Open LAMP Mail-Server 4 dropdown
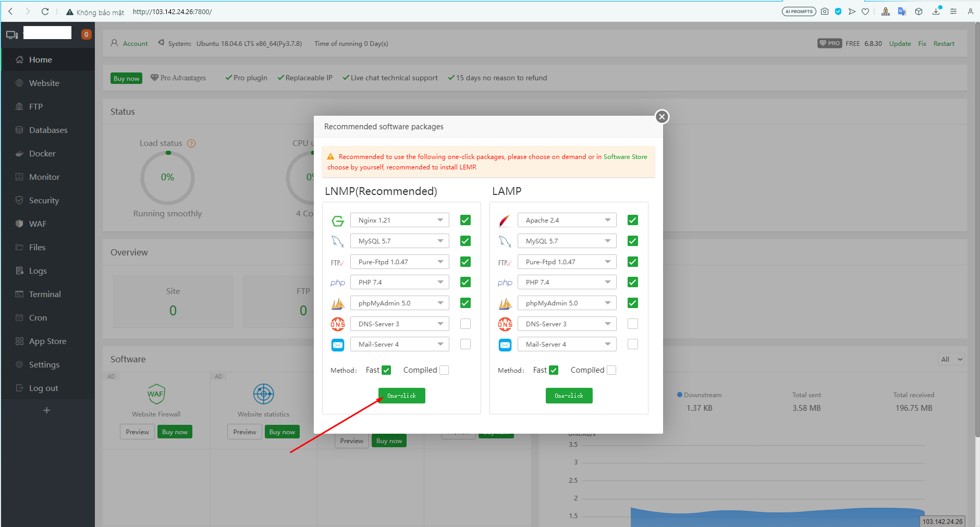Image resolution: width=980 pixels, height=527 pixels. [567, 344]
